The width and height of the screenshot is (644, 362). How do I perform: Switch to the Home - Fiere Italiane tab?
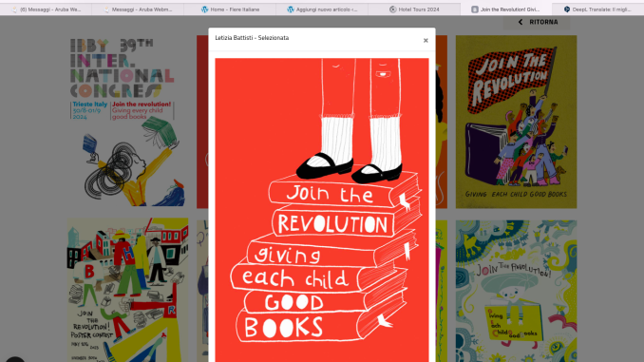click(230, 10)
